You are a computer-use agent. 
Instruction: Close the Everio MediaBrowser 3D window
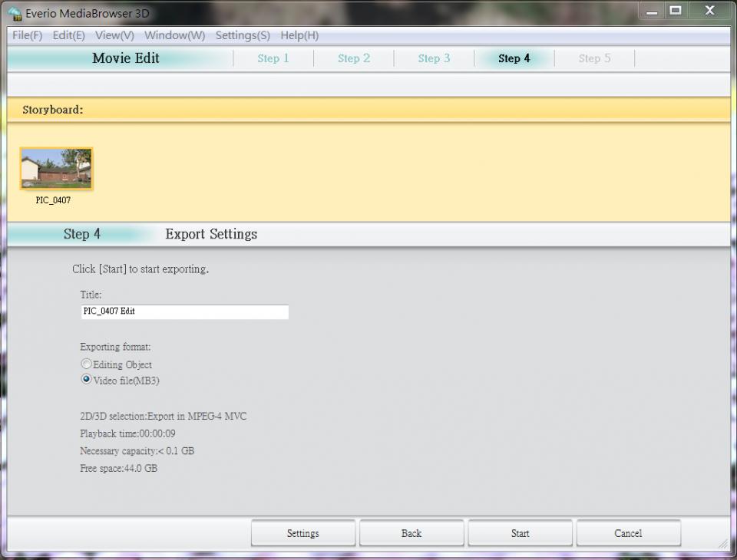[709, 11]
